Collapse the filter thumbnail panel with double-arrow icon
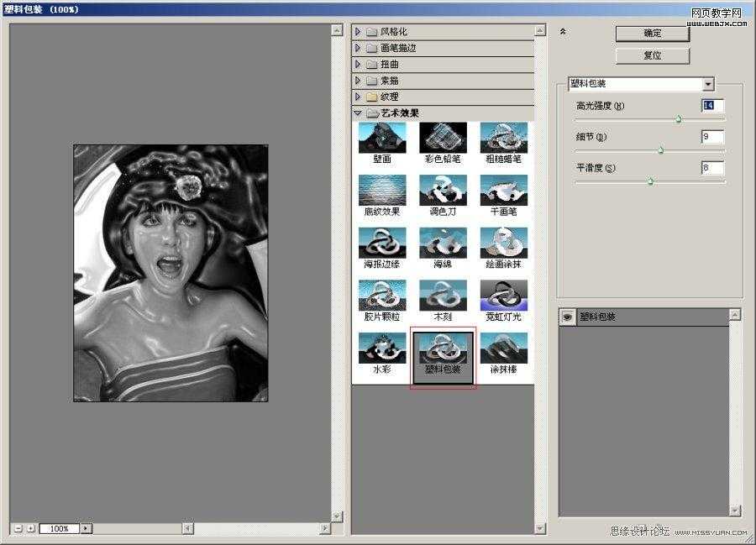Image resolution: width=756 pixels, height=545 pixels. [x=562, y=32]
